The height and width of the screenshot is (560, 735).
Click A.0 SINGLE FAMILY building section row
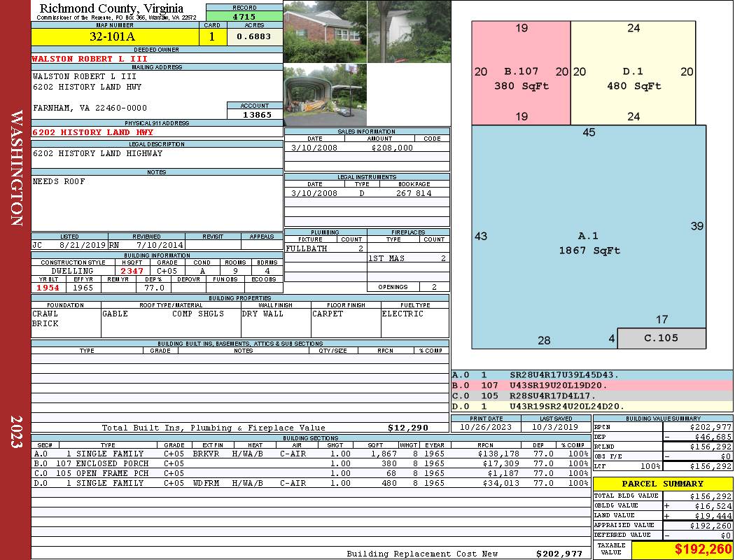310,454
